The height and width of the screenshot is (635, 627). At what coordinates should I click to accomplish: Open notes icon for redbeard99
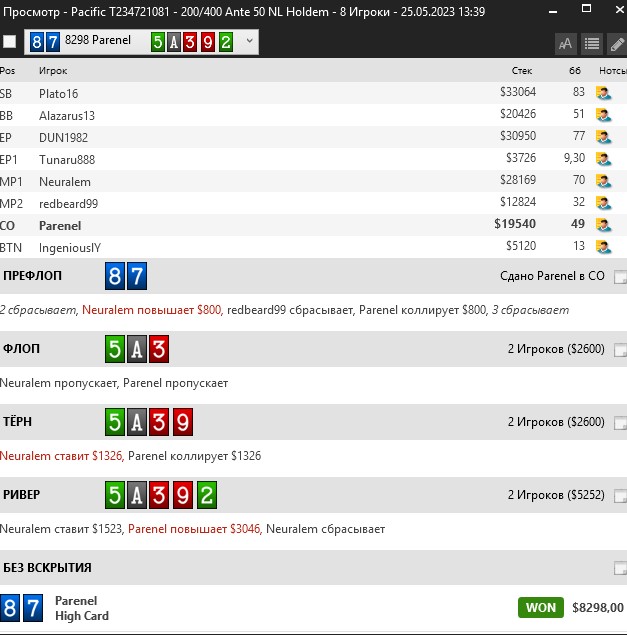(603, 202)
